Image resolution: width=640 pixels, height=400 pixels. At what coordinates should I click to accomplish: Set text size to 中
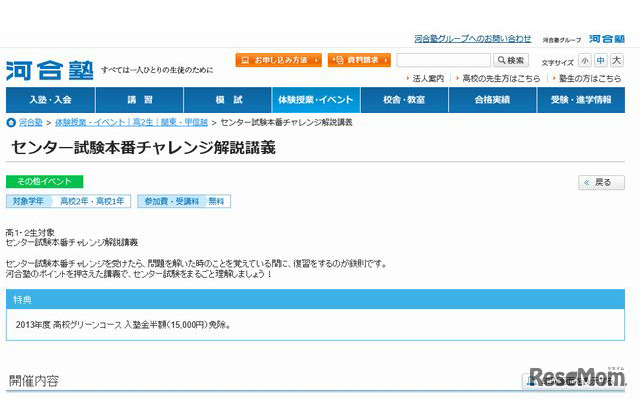pos(600,60)
